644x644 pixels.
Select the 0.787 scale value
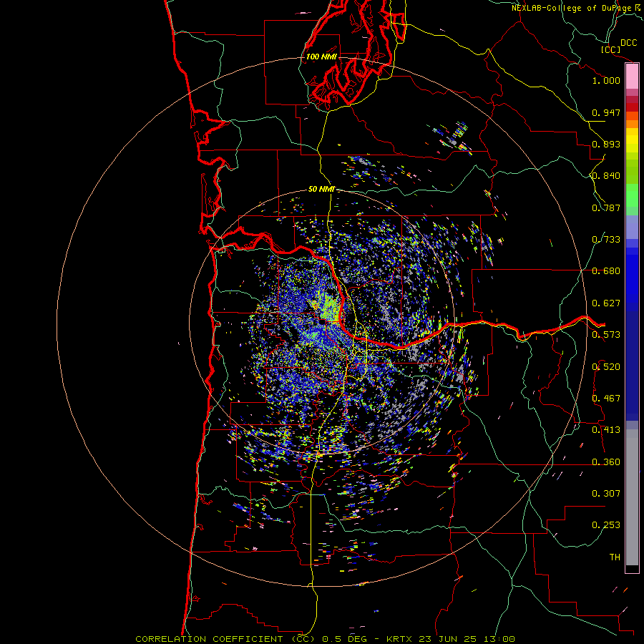pyautogui.click(x=606, y=208)
